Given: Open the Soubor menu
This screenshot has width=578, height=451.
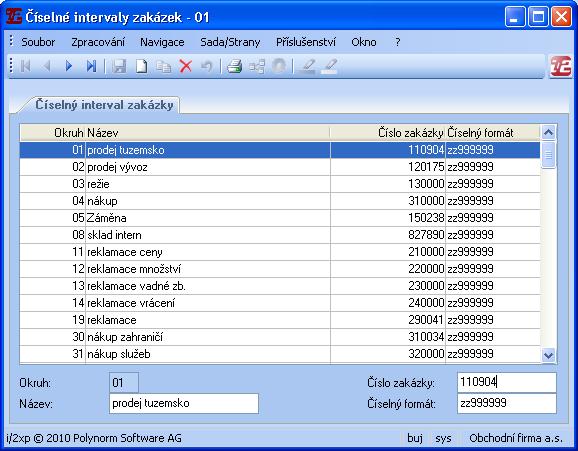Looking at the screenshot, I should pyautogui.click(x=38, y=42).
